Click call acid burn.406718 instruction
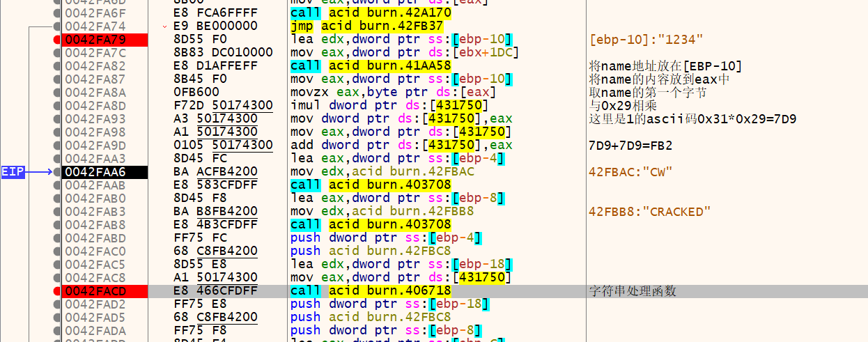The image size is (868, 342). coord(370,290)
